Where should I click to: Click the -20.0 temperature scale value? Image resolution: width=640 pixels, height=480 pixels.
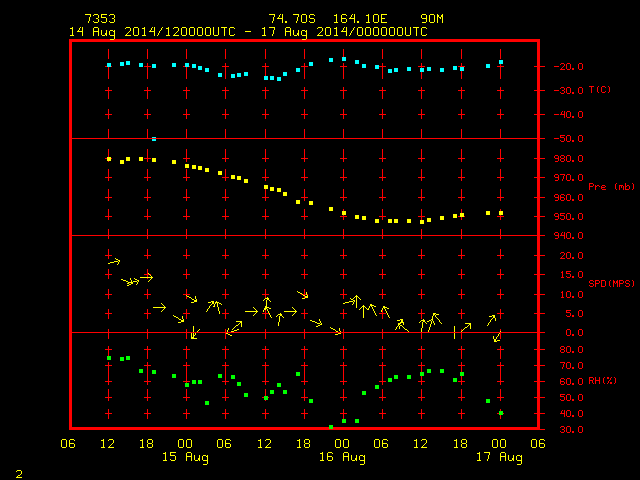click(x=569, y=67)
